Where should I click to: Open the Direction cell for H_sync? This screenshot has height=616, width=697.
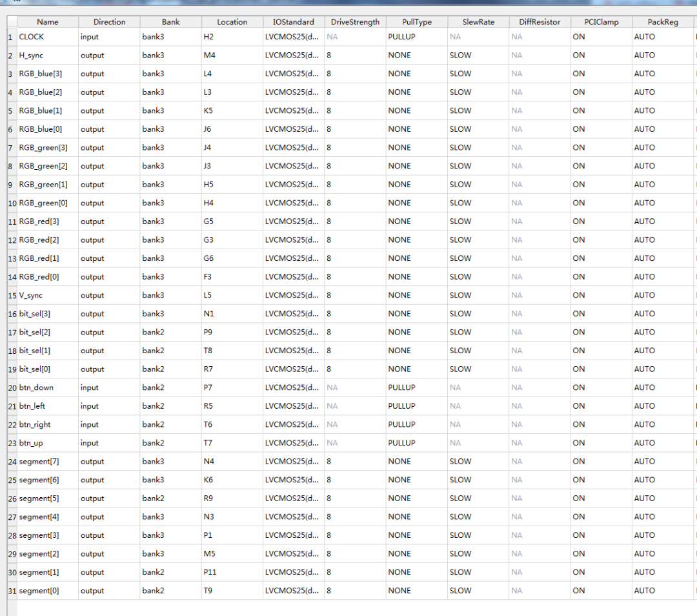108,56
